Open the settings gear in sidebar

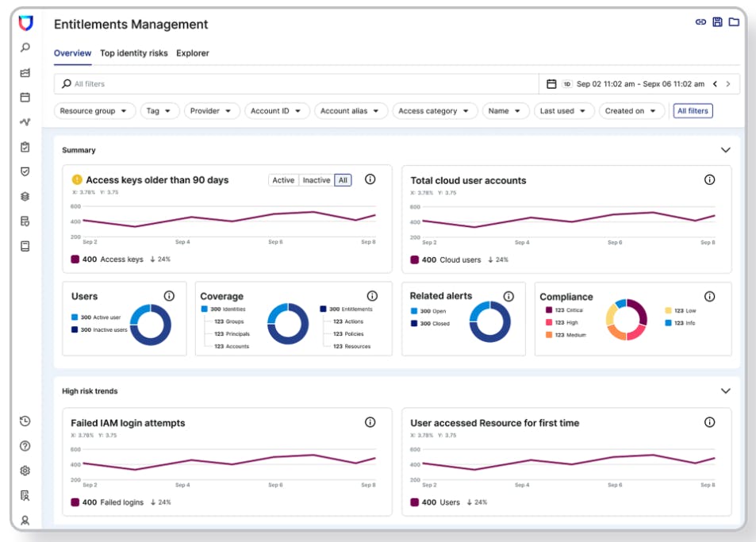coord(25,471)
